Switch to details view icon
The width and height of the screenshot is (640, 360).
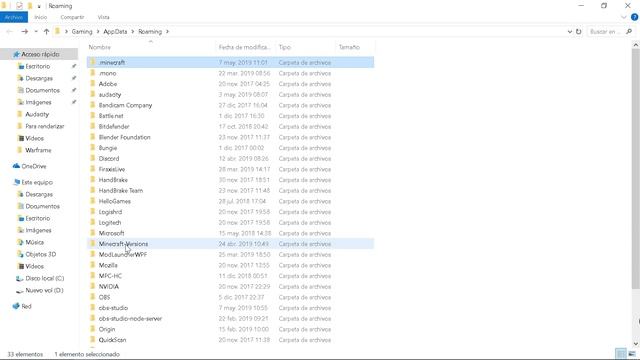621,354
